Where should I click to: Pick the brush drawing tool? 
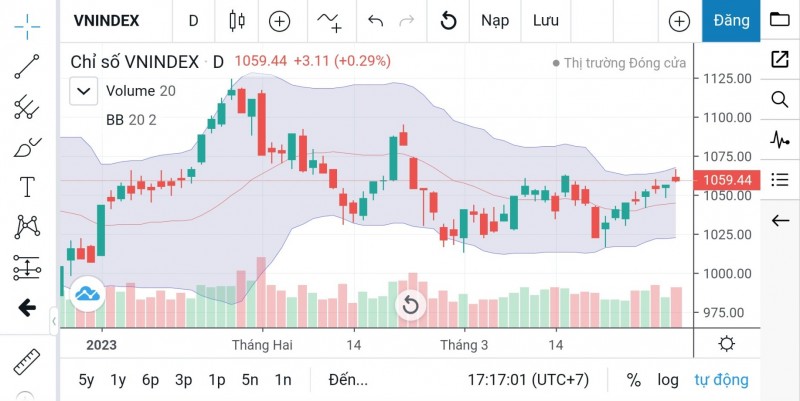coord(27,147)
